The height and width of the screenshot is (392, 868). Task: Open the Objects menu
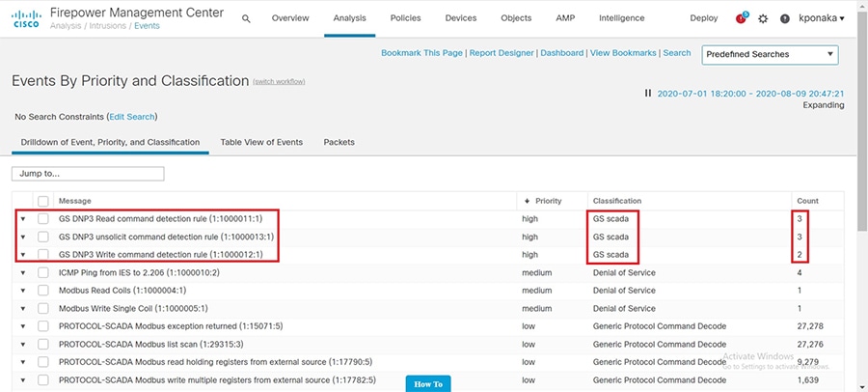(x=516, y=18)
